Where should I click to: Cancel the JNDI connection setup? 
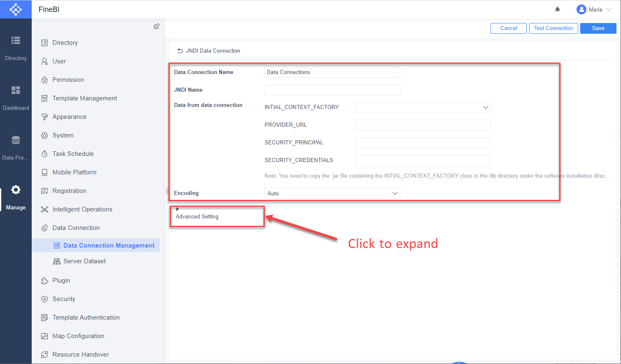point(508,28)
